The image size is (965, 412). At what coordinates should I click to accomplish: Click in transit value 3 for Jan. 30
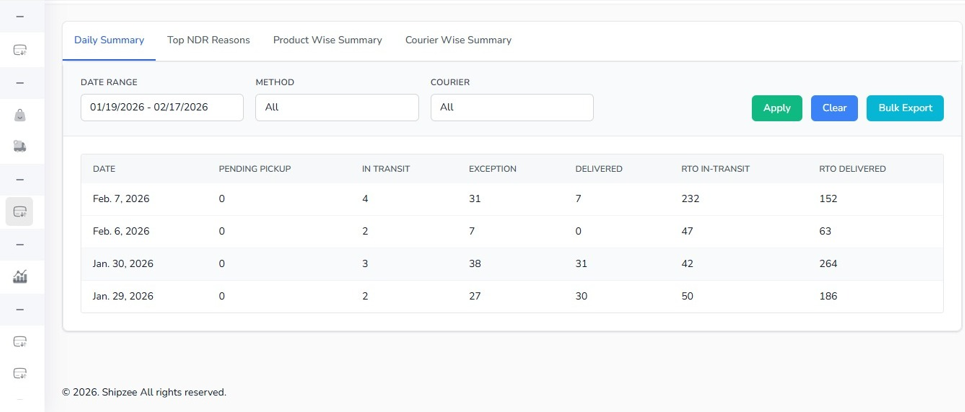[365, 264]
